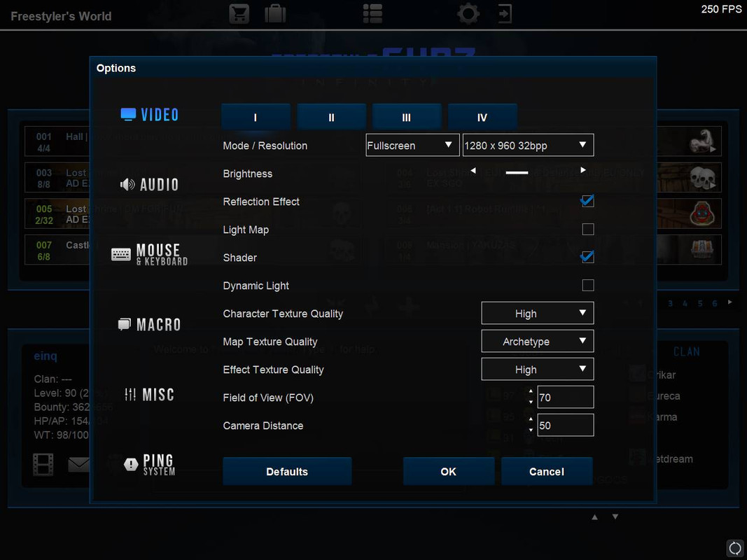Decrease brightness with left arrow
The width and height of the screenshot is (747, 560).
[x=473, y=171]
